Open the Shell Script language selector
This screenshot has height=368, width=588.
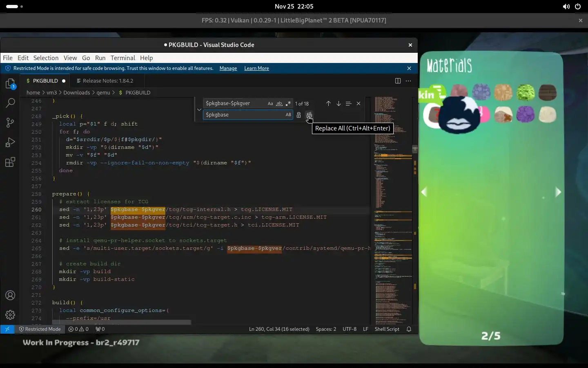(387, 329)
